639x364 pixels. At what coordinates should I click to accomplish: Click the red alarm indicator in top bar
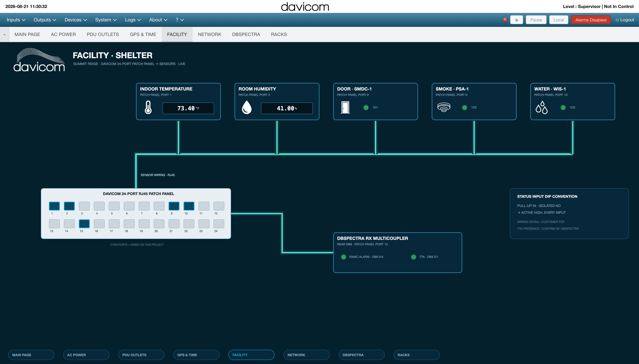click(505, 20)
